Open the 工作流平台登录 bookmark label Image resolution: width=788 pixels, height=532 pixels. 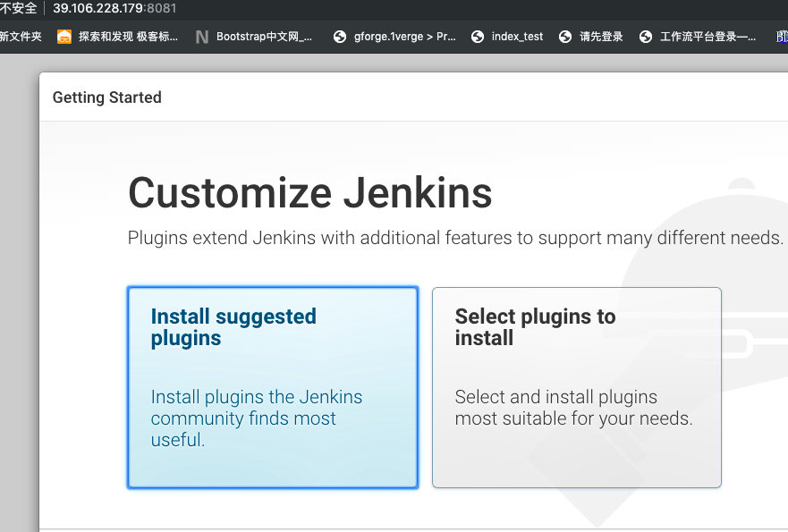[708, 37]
